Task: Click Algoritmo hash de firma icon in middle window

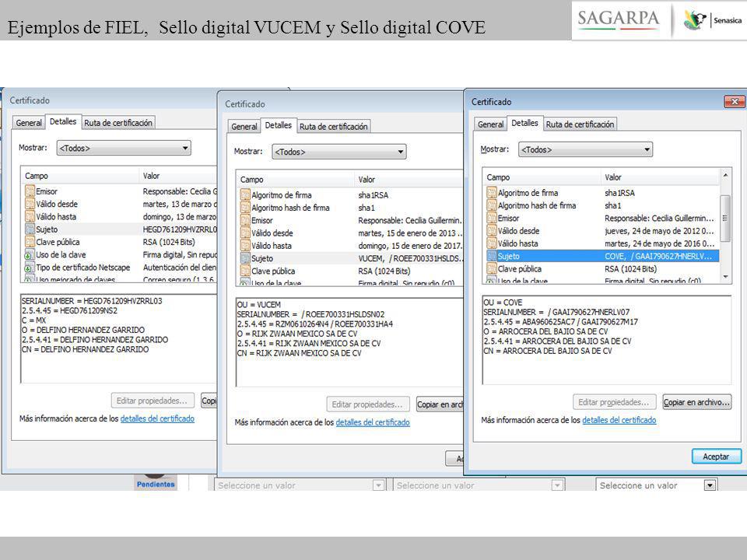Action: (245, 208)
